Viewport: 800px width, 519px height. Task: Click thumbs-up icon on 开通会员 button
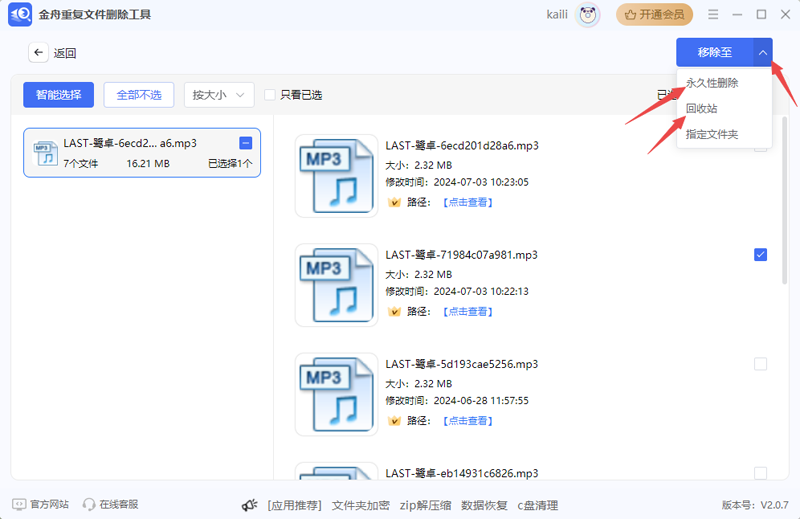(x=630, y=15)
